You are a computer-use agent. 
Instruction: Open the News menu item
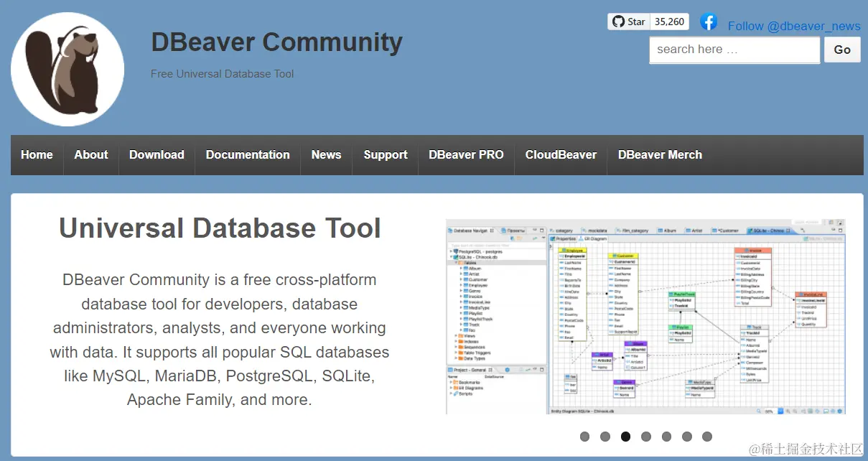(x=326, y=155)
